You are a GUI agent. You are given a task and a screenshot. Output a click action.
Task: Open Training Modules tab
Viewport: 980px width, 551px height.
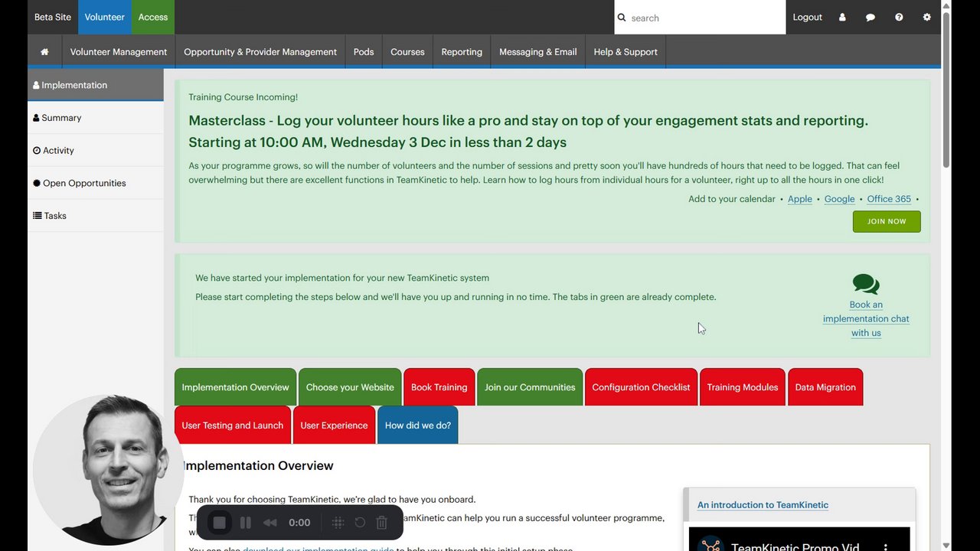pos(742,387)
